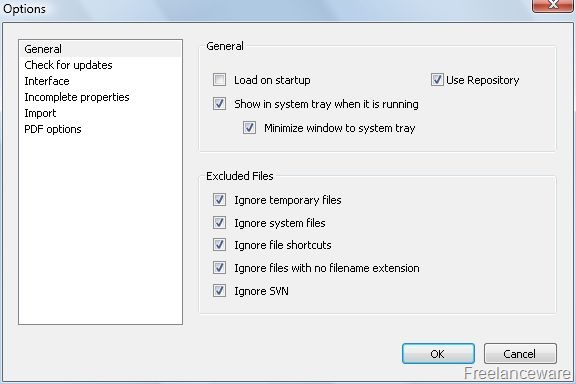Disable Minimize window to system tray
The width and height of the screenshot is (576, 384).
coord(249,128)
